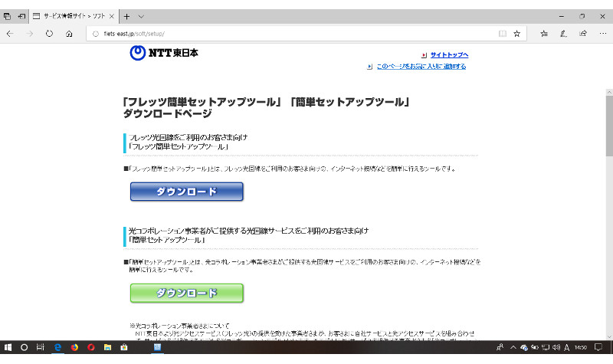Toggle reading view icon in address bar
The height and width of the screenshot is (364, 613).
503,34
